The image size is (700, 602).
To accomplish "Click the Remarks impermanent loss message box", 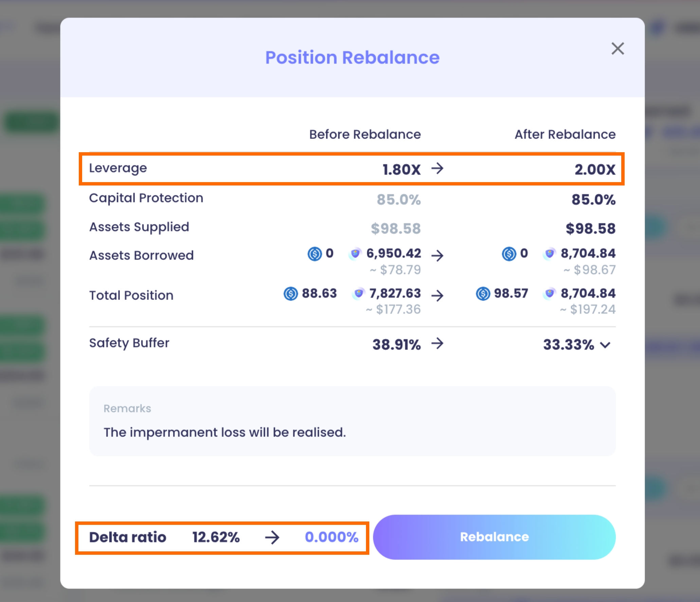I will 352,421.
